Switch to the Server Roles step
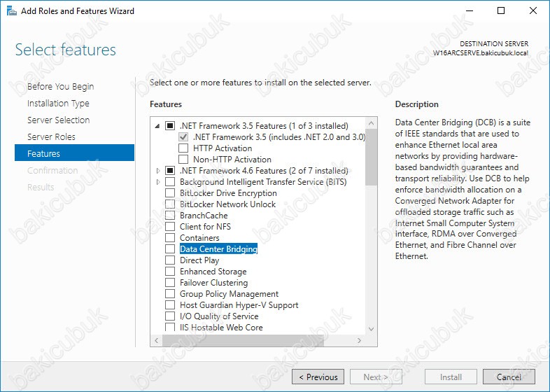550x392 pixels. [51, 137]
